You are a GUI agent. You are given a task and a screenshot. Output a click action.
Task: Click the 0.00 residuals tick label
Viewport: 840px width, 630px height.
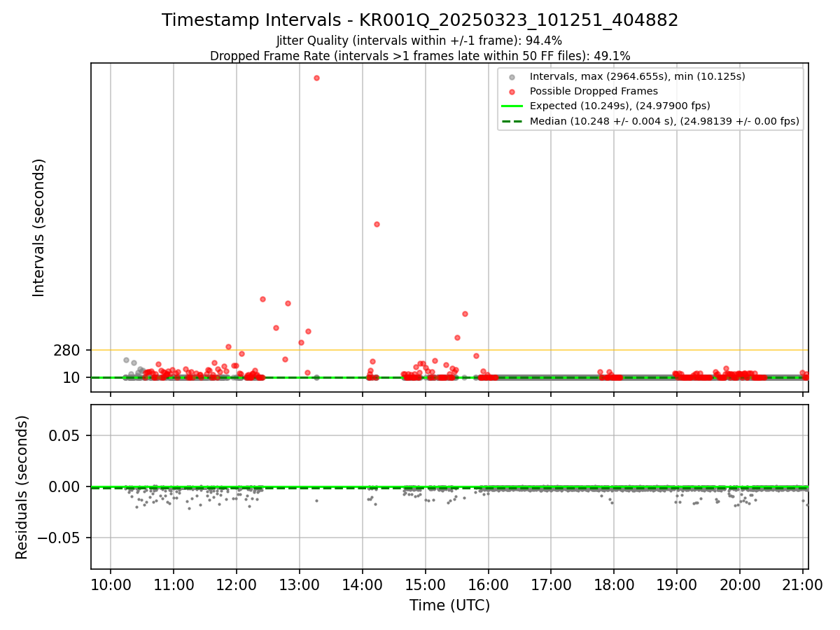click(x=64, y=486)
